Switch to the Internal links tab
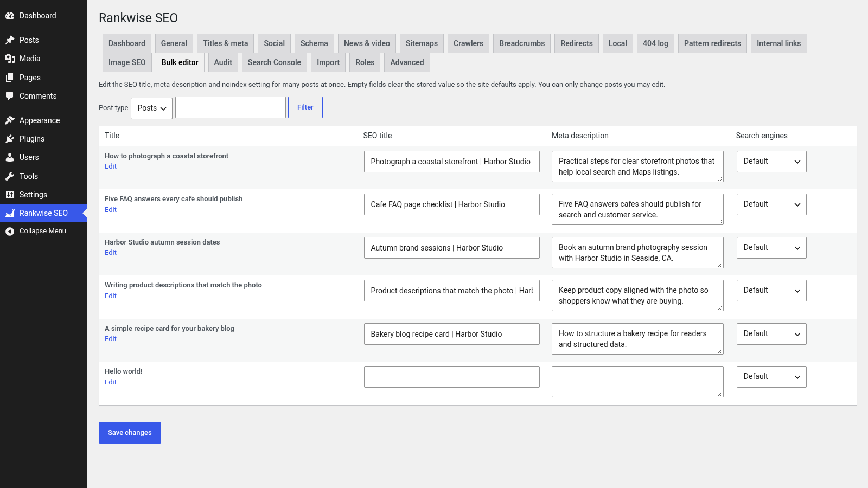This screenshot has height=488, width=868. tap(778, 43)
